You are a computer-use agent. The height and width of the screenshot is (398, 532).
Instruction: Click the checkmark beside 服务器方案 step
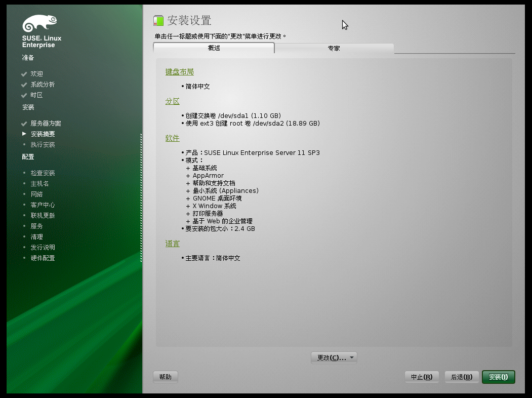tap(23, 123)
